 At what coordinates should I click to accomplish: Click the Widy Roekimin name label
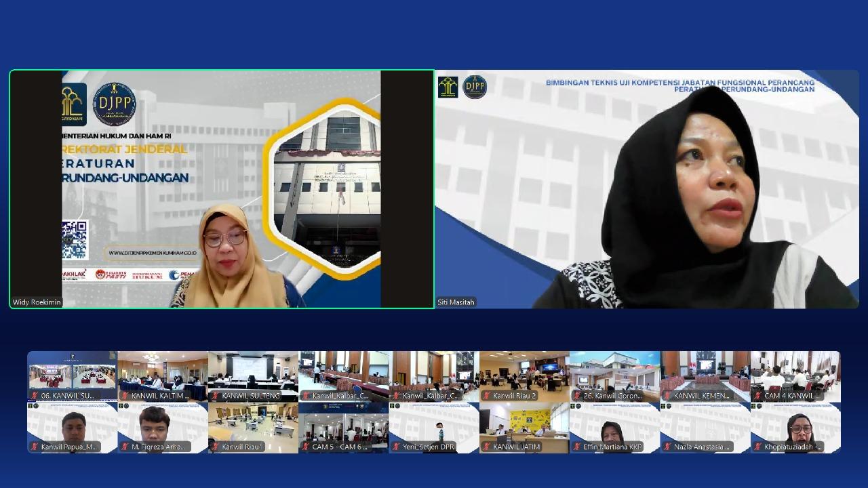(37, 302)
